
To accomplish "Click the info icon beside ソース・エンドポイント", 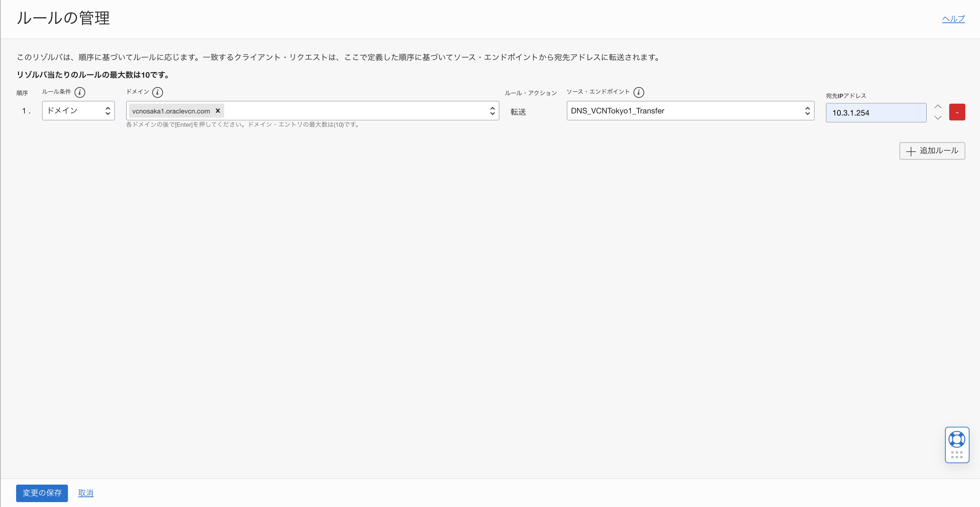I will [639, 92].
